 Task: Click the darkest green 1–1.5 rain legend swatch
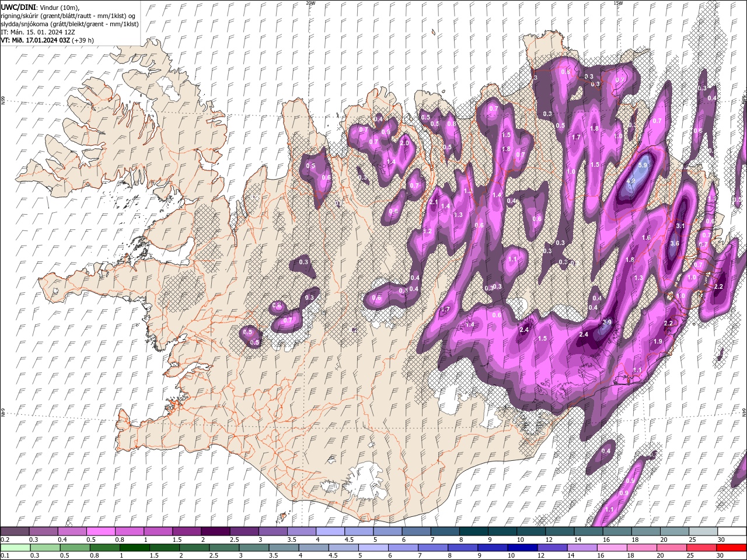135,548
